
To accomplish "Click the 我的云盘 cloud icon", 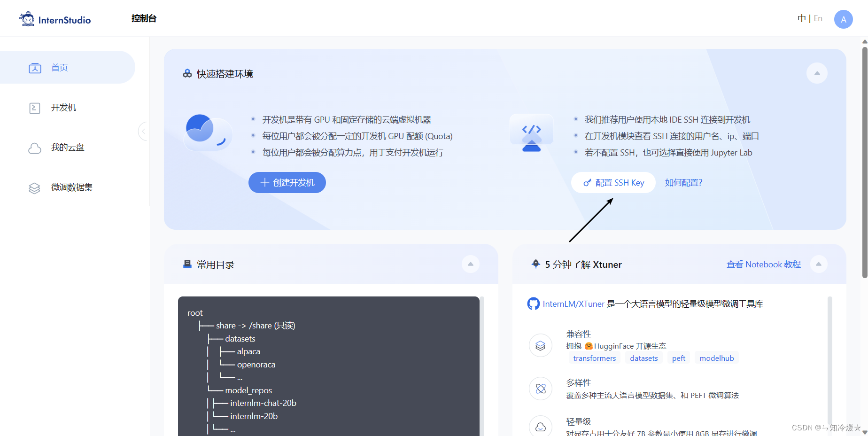I will [35, 148].
